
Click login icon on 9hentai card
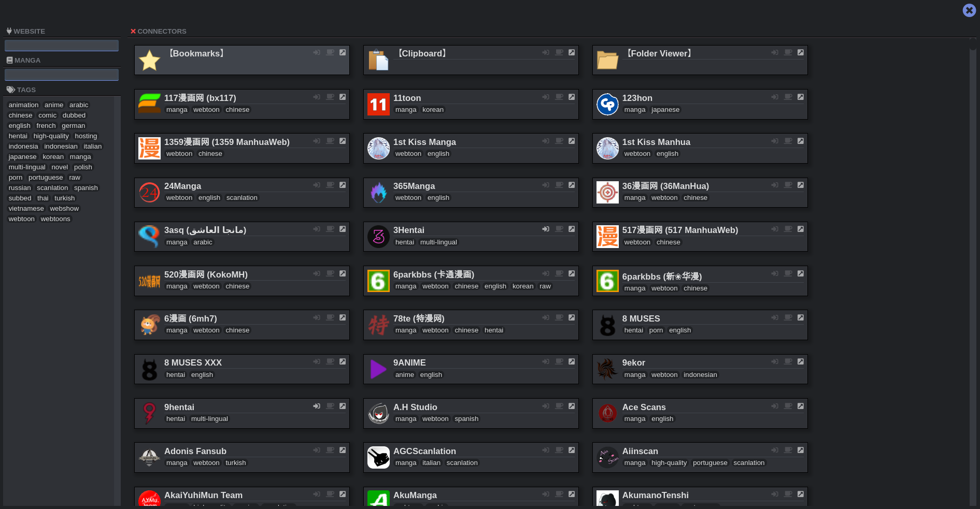pos(317,406)
